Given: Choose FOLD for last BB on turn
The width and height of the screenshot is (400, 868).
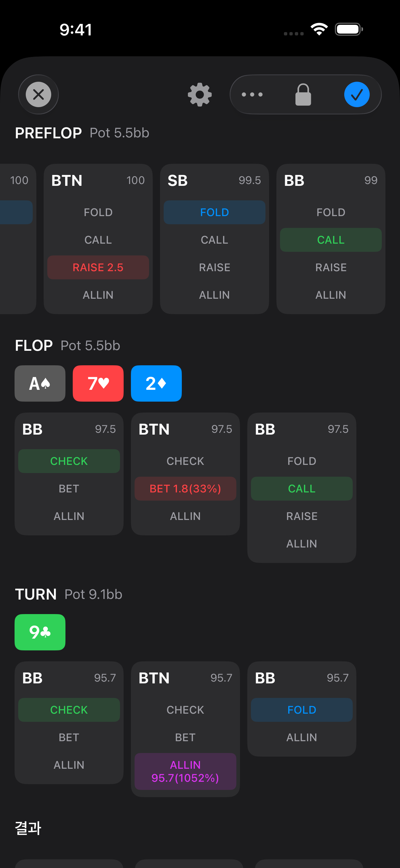Looking at the screenshot, I should click(302, 710).
